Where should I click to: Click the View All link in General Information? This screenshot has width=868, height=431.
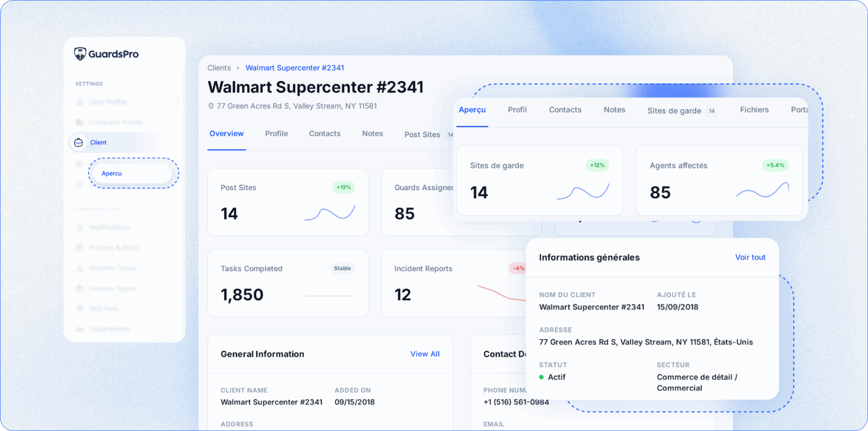[425, 354]
